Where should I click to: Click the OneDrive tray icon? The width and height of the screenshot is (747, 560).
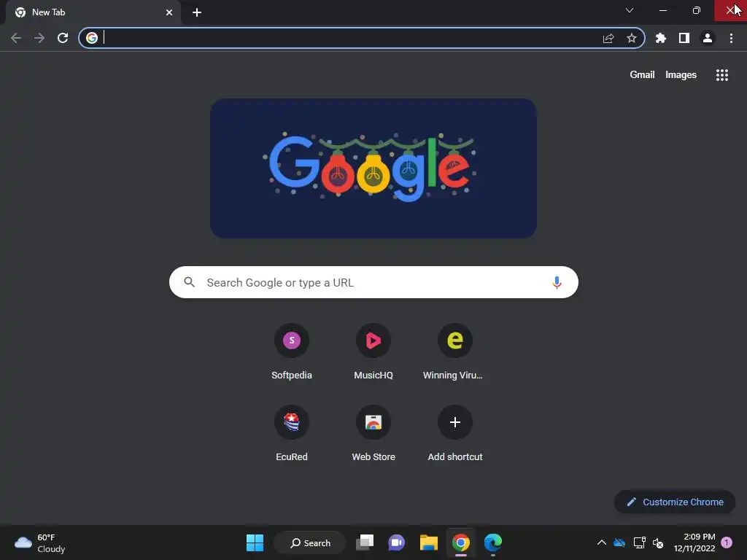click(x=619, y=542)
